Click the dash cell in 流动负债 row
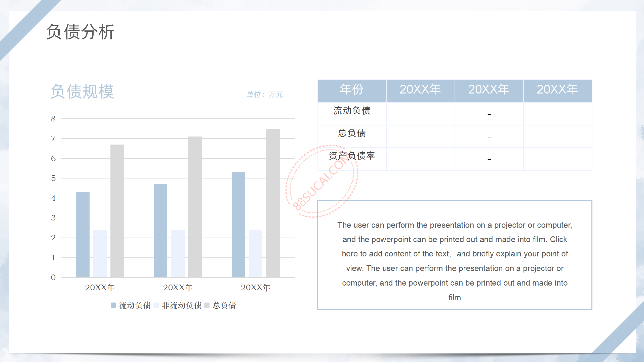644x362 pixels. pyautogui.click(x=489, y=114)
